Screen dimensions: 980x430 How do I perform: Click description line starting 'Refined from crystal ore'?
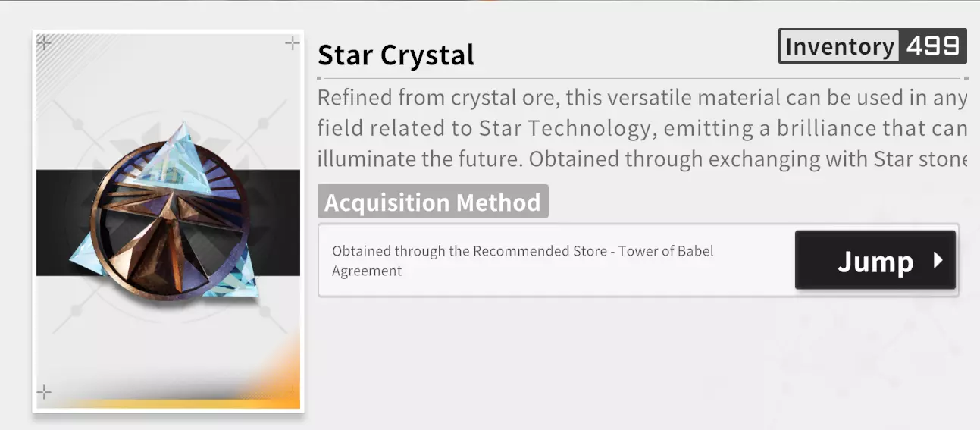[641, 98]
